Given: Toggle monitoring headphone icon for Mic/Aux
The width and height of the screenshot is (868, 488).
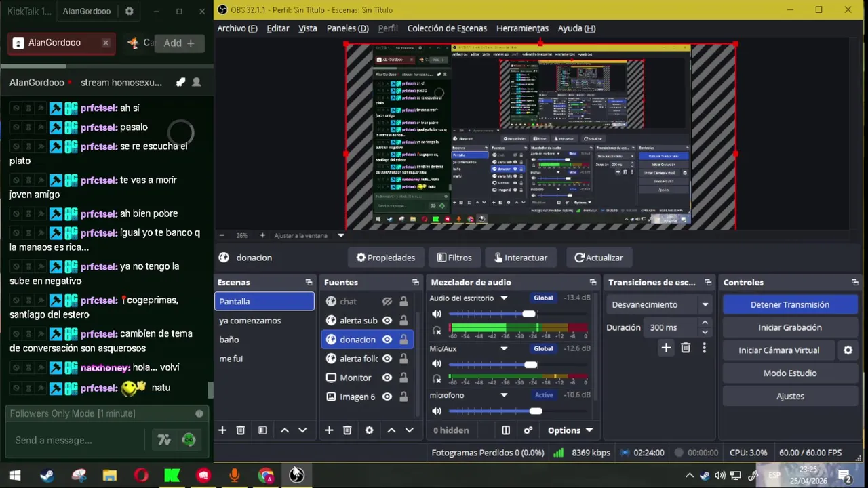Looking at the screenshot, I should [437, 380].
